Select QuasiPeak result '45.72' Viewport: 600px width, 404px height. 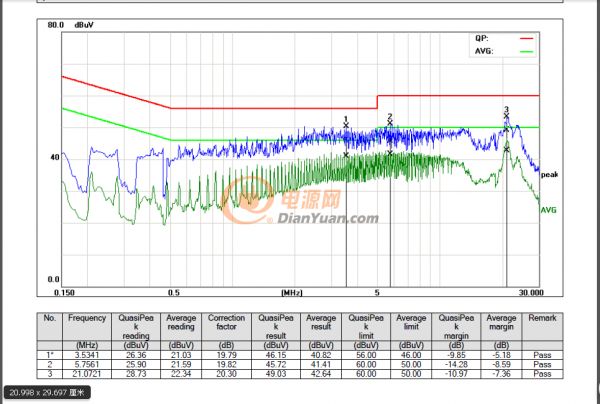[276, 364]
